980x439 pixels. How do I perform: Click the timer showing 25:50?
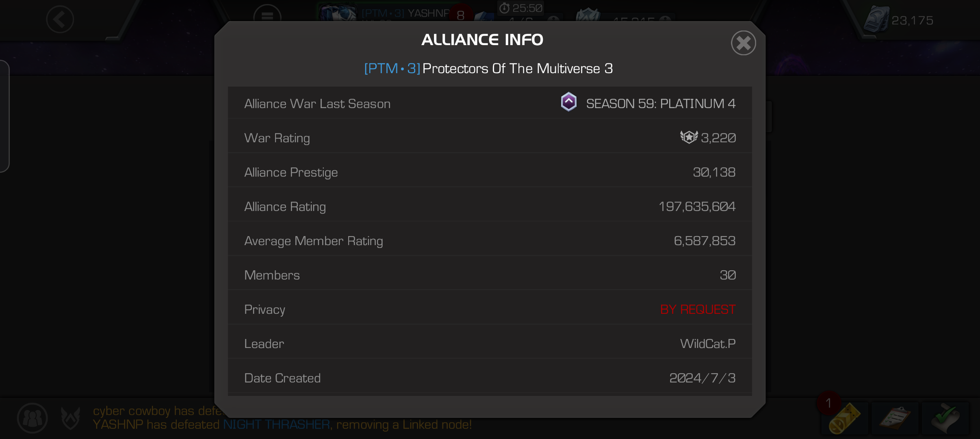[521, 8]
